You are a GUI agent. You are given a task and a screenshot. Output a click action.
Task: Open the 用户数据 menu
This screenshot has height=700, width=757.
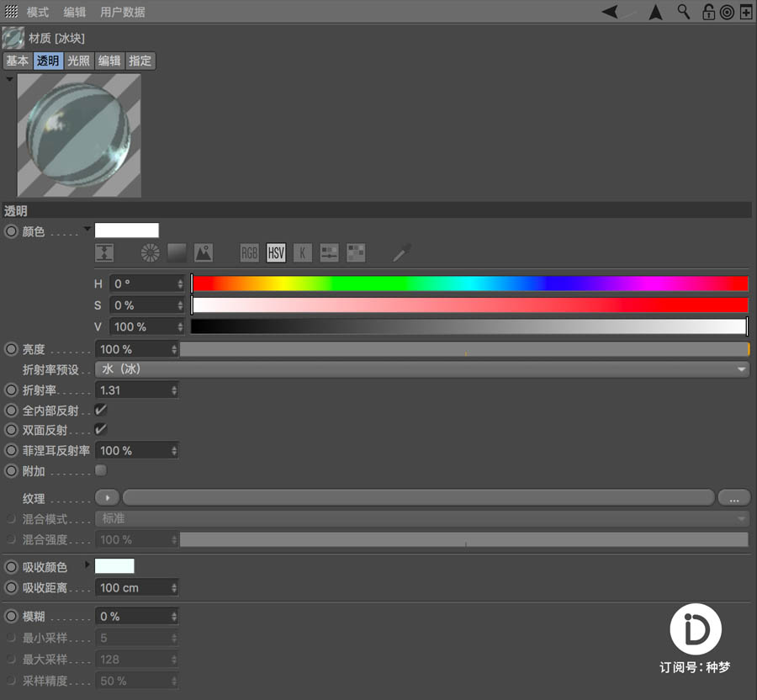point(122,12)
